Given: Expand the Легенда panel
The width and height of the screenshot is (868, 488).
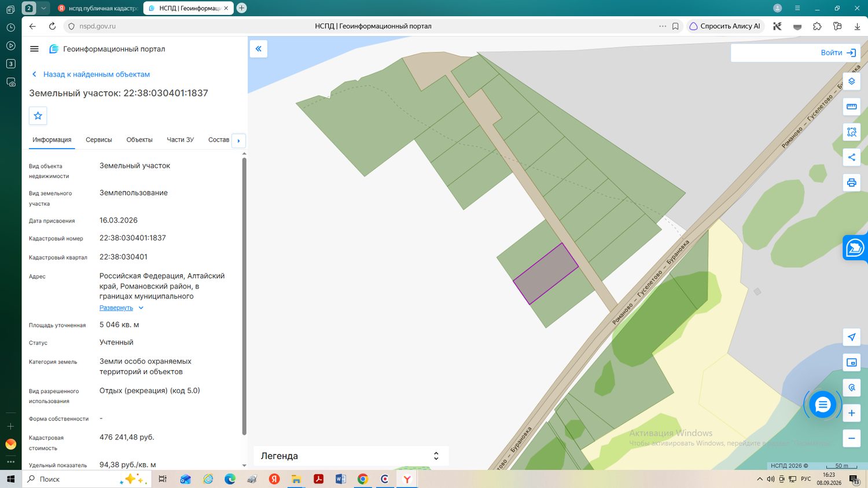Looking at the screenshot, I should coord(351,456).
